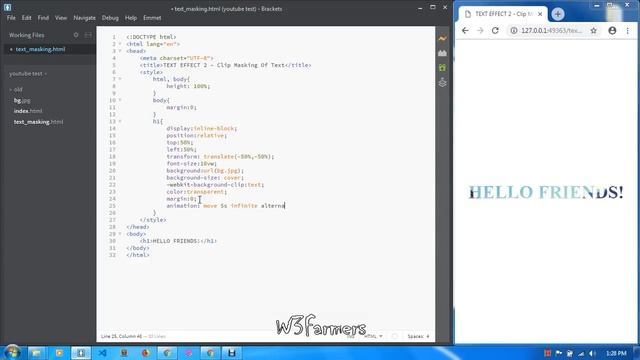
Task: Click Brackets icon in taskbar
Action: [x=81, y=353]
